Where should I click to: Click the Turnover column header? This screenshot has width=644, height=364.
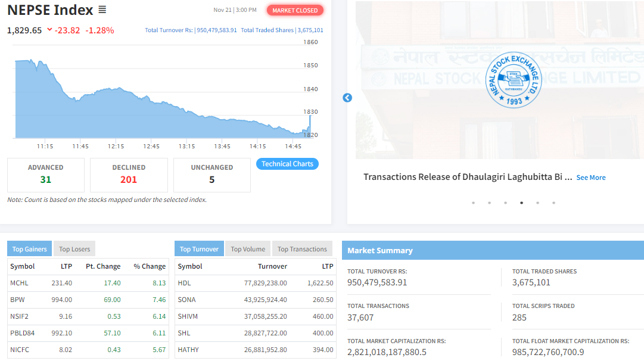pyautogui.click(x=272, y=266)
